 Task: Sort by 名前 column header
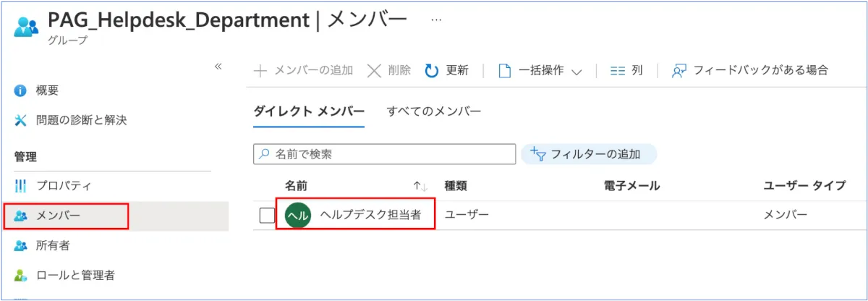point(296,186)
